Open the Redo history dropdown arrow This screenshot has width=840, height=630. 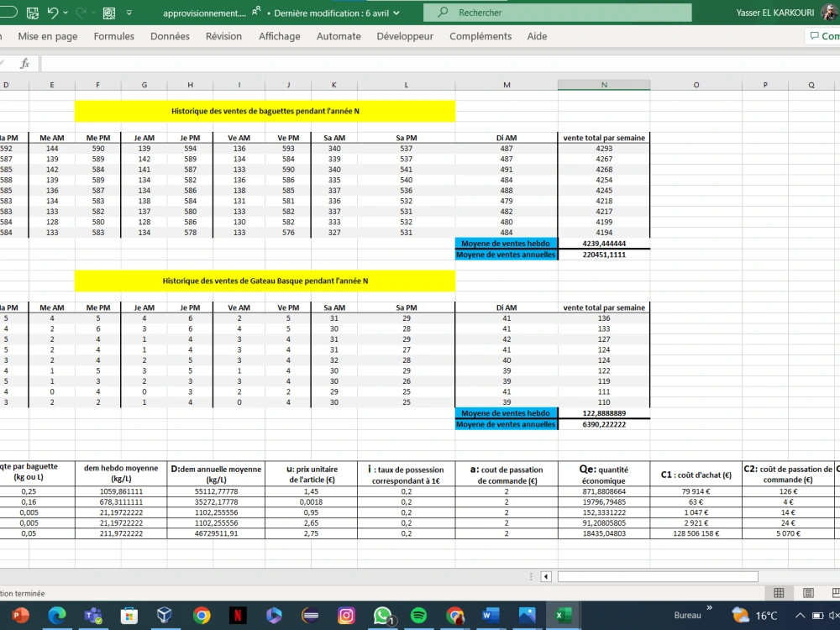(x=93, y=13)
